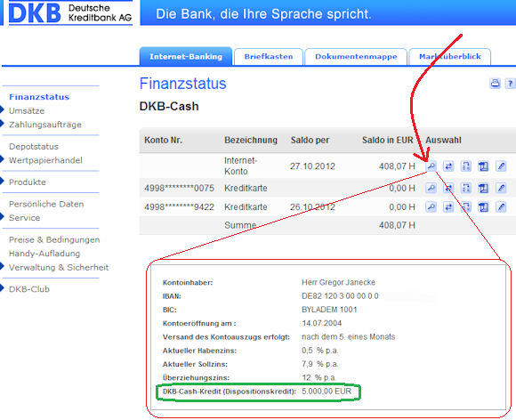Screen dimensions: 516x420
Task: Click pen edit icon for card ending 9422
Action: point(501,207)
